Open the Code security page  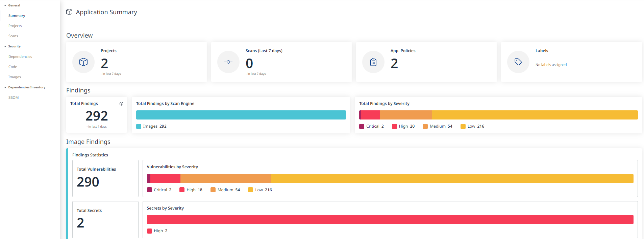pyautogui.click(x=13, y=67)
